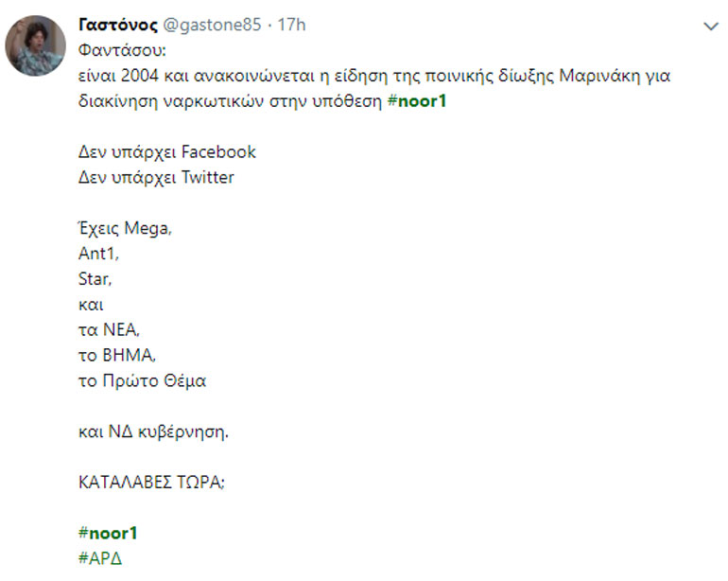The height and width of the screenshot is (581, 728).
Task: Click the "Έχεις Mega," text
Action: tap(124, 228)
